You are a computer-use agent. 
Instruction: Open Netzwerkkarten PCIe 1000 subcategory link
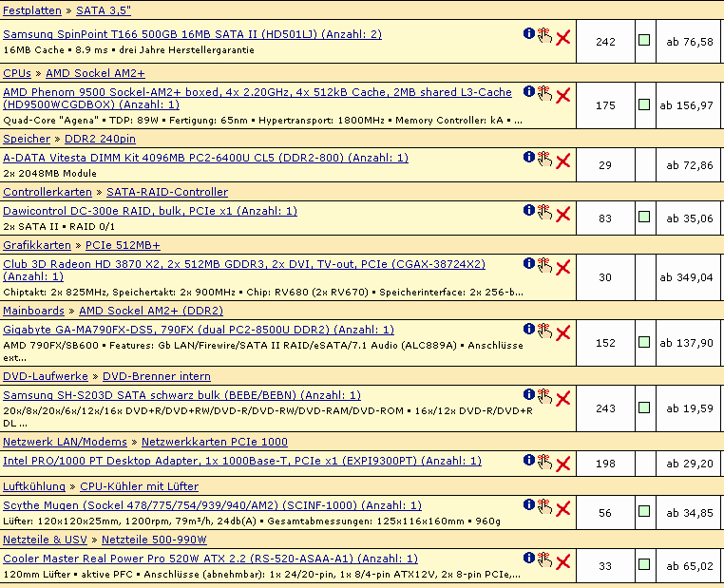[x=214, y=442]
